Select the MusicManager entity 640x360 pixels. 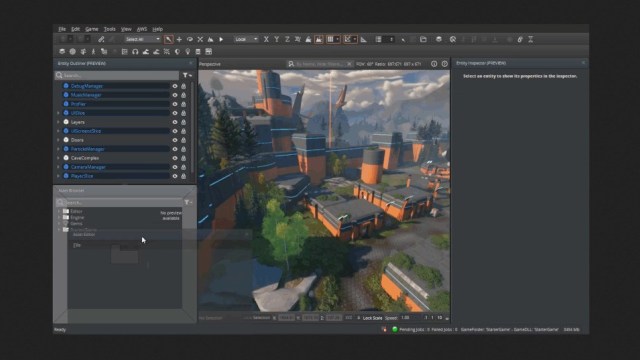tap(86, 95)
